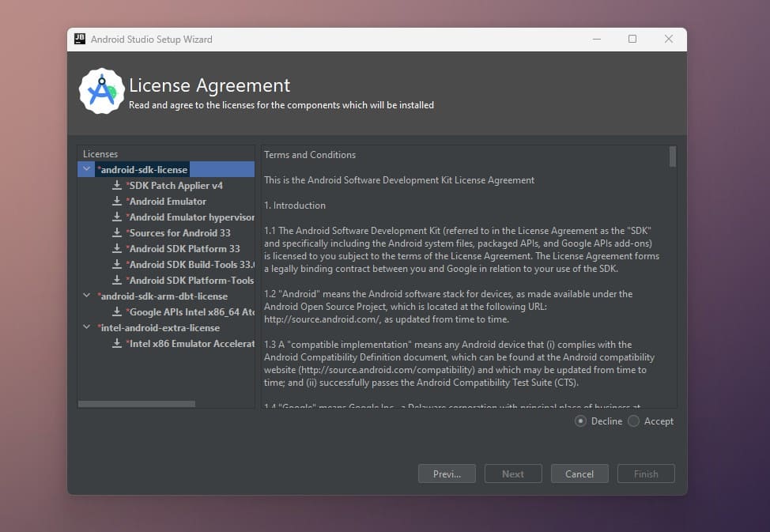The width and height of the screenshot is (770, 532).
Task: Click the download icon beside Android SDK Platform-Tools
Action: point(117,280)
